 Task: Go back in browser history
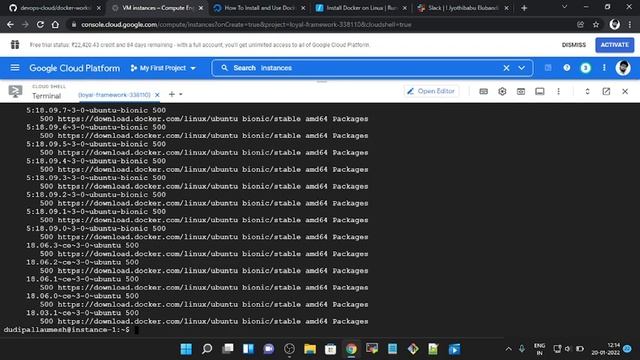[10, 24]
